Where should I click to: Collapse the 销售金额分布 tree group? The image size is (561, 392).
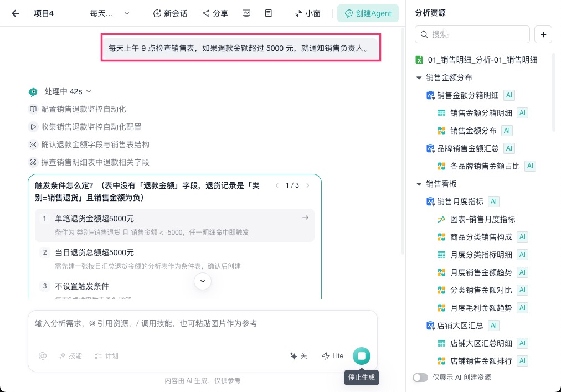(x=419, y=78)
